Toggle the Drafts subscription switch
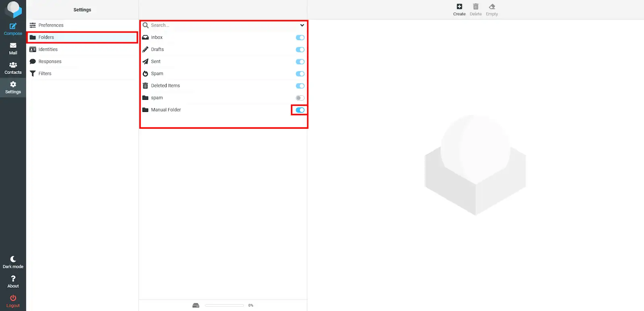 [x=300, y=49]
